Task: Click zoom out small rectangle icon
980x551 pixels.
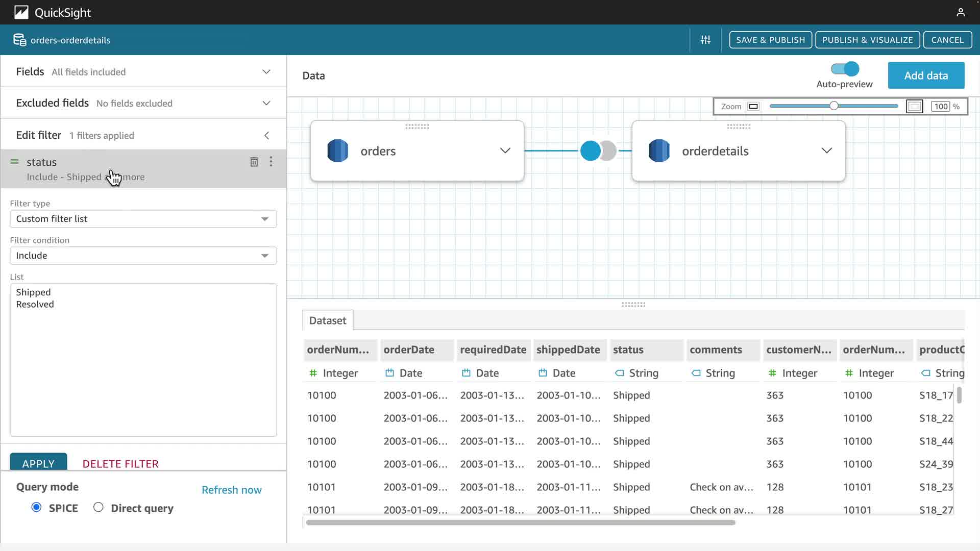Action: (753, 107)
